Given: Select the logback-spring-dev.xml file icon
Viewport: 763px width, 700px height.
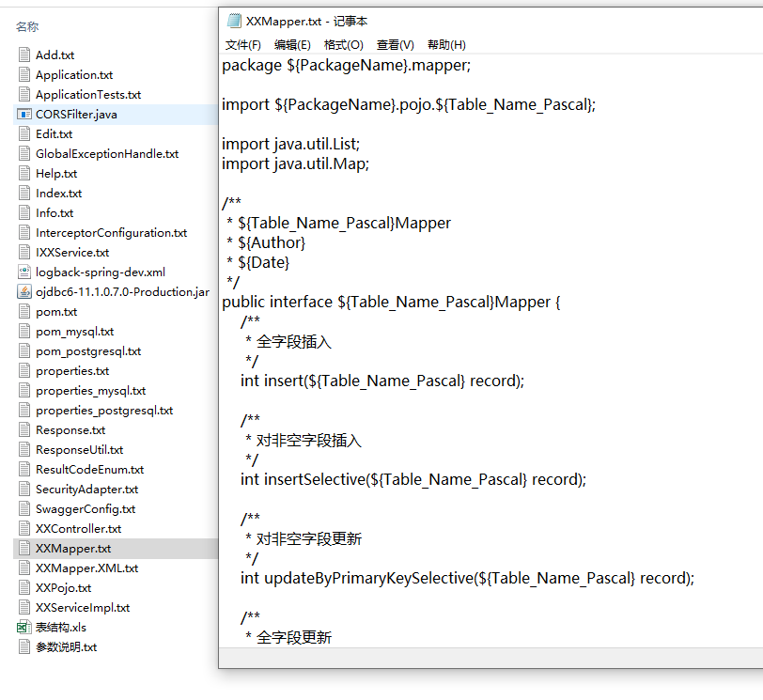Looking at the screenshot, I should 24,272.
